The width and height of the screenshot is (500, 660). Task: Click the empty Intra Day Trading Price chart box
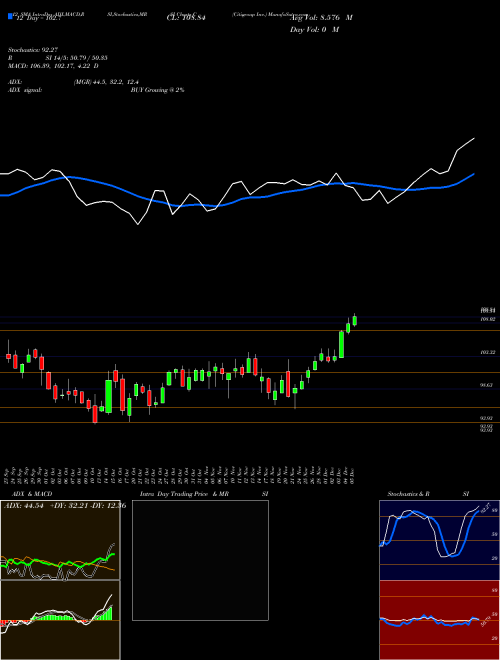(x=200, y=560)
